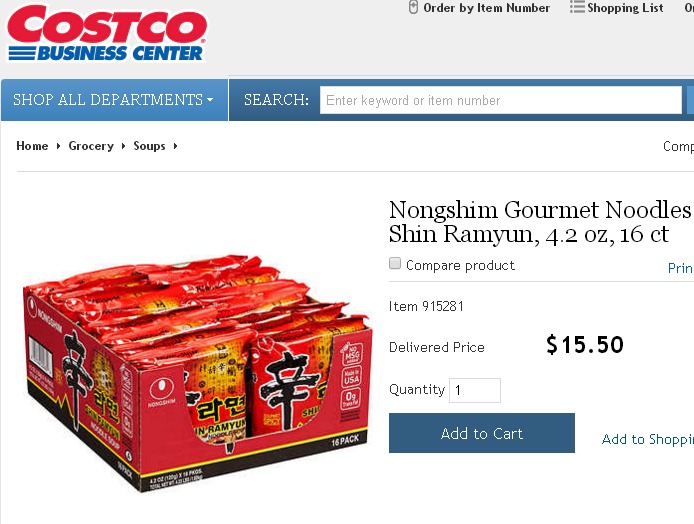Click the list icon beside Shopping List
694x524 pixels.
point(577,7)
